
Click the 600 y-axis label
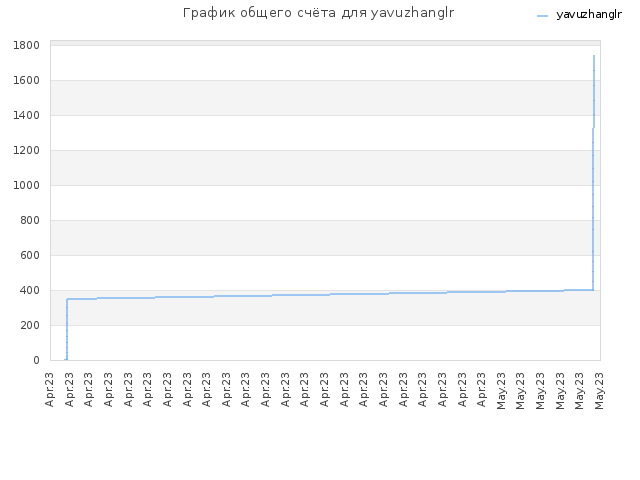coord(30,256)
